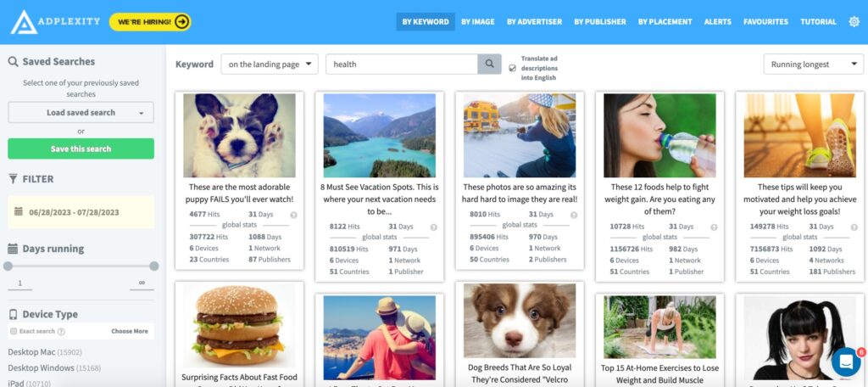Screen dimensions: 868x387
Task: Click the AdPlexity logo
Action: pos(55,21)
